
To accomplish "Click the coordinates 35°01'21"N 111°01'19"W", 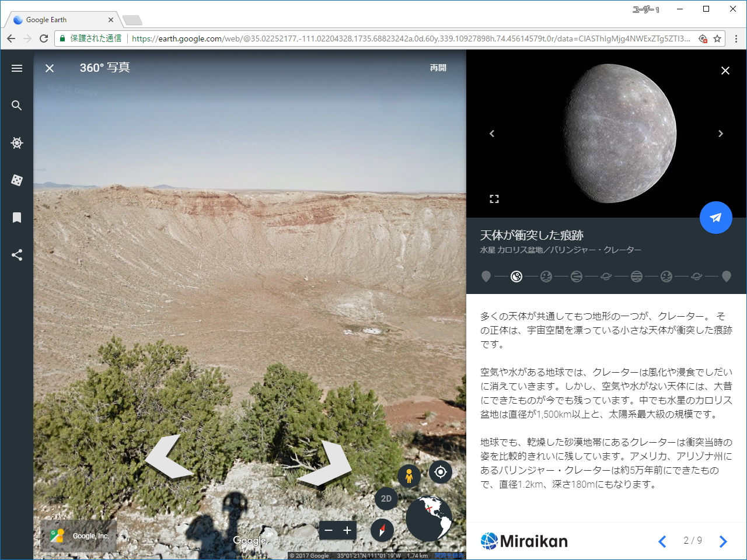I will pos(369,556).
